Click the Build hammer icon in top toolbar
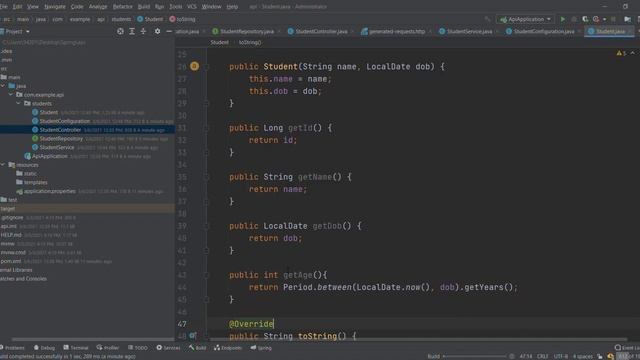This screenshot has width=640, height=360. tap(487, 19)
